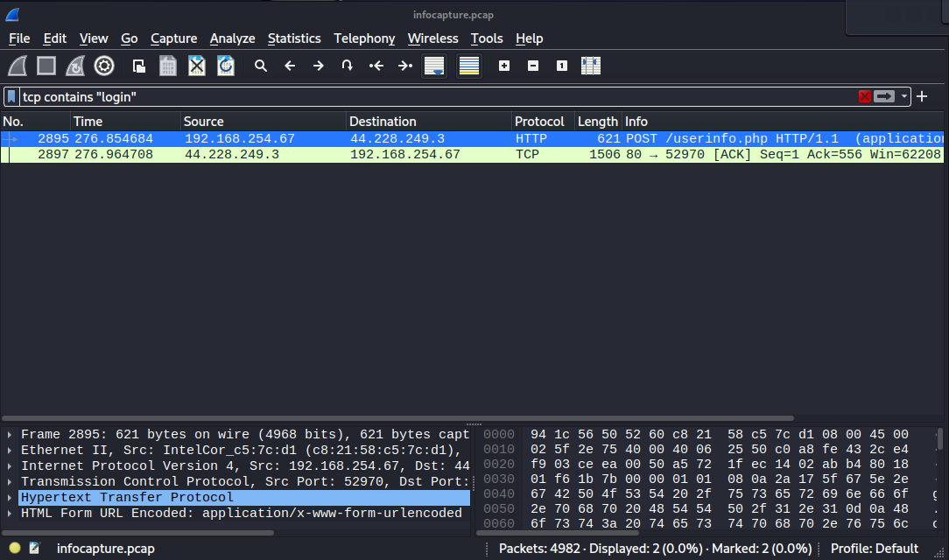Screen dimensions: 949x560
Task: Close the capture file using the X file icon
Action: pos(197,66)
